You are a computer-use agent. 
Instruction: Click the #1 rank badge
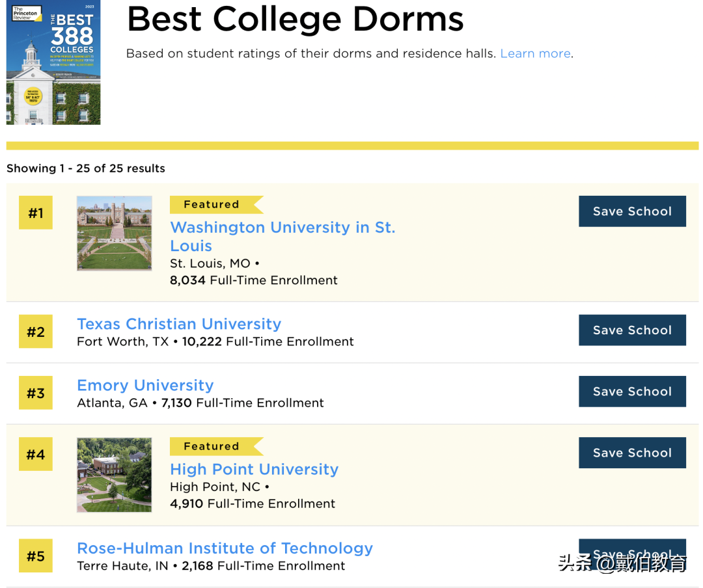click(x=36, y=213)
